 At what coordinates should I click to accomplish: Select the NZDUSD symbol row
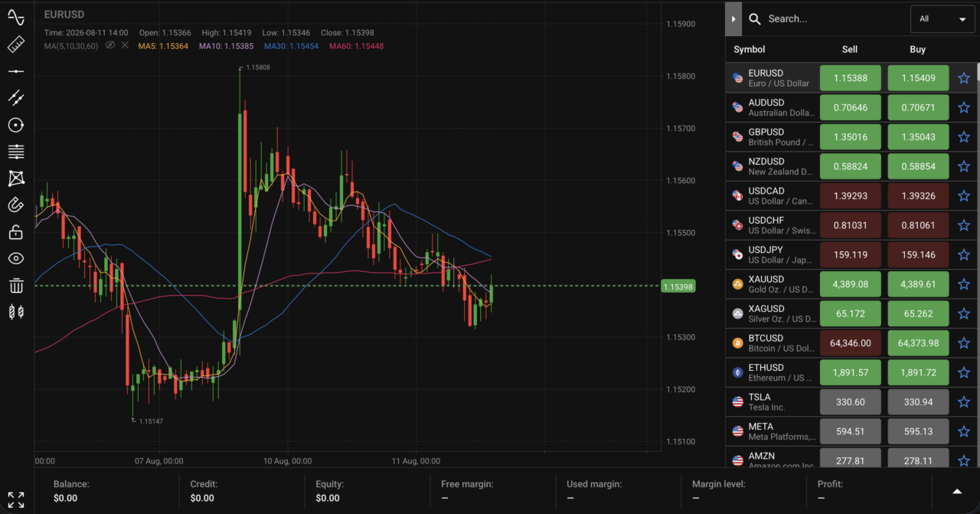(x=852, y=166)
